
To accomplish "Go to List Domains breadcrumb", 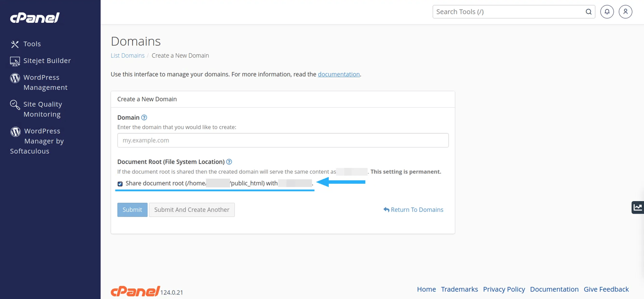I will tap(127, 55).
